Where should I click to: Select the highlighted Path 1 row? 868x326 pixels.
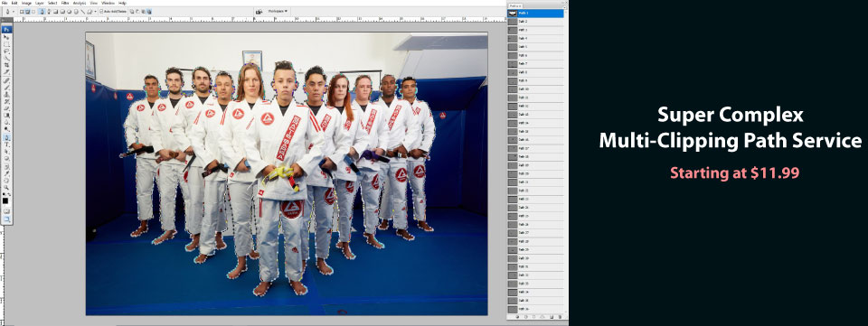click(x=535, y=14)
